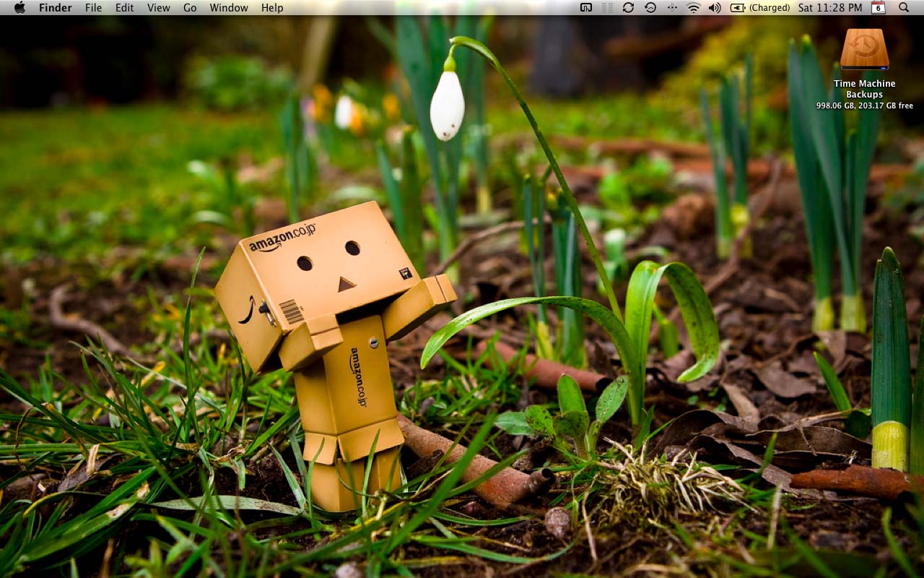Open the circular sync arrows status menu
Viewport: 924px width, 578px height.
tap(628, 7)
